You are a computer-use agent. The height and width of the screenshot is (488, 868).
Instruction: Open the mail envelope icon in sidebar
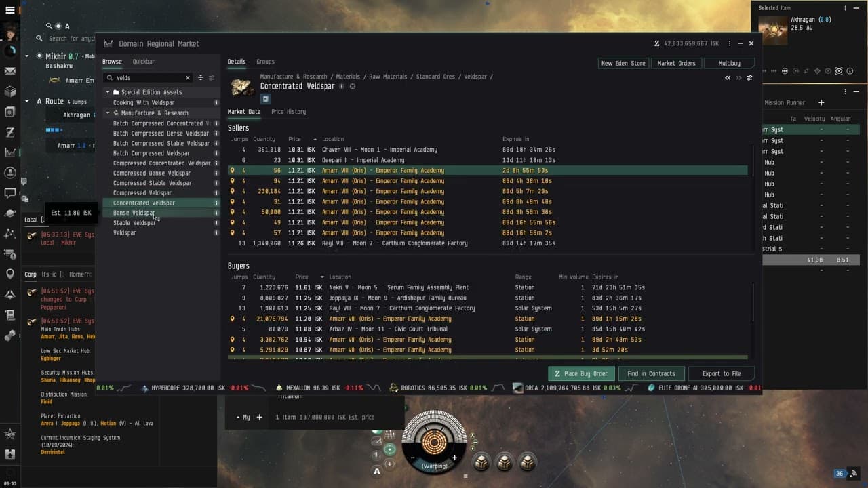(x=10, y=71)
